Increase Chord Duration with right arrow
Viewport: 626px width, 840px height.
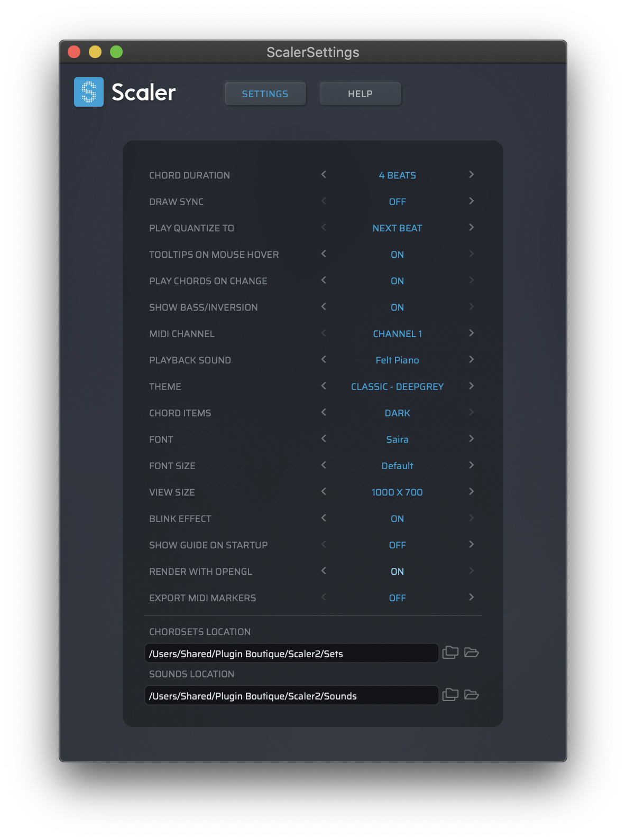tap(471, 174)
